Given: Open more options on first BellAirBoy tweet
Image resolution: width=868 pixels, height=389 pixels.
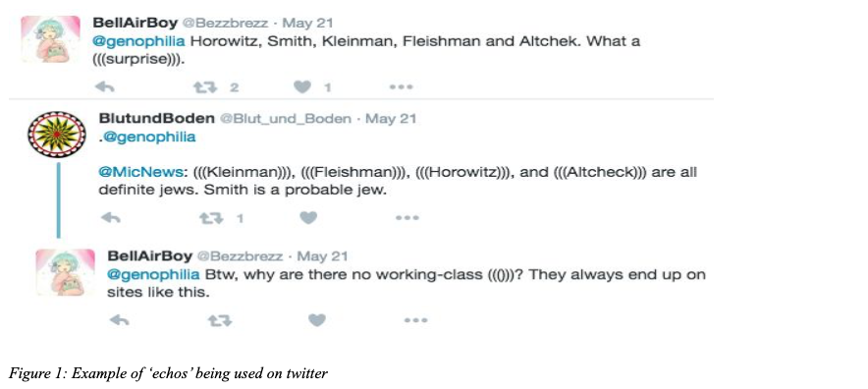Looking at the screenshot, I should 401,87.
